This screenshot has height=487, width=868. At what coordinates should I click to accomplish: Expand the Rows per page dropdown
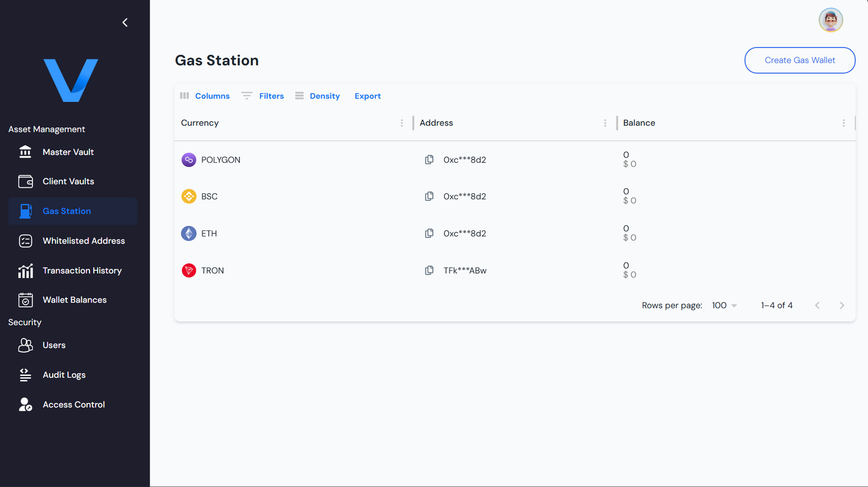point(724,306)
